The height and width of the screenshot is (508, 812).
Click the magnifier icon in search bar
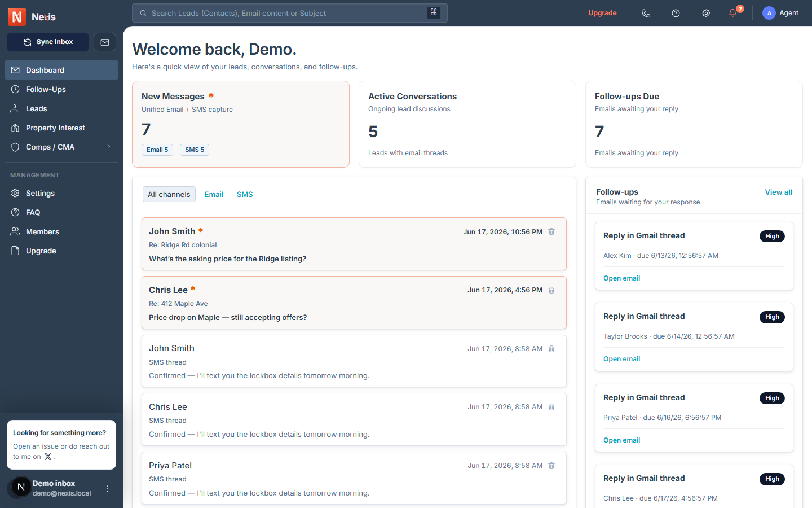click(143, 13)
